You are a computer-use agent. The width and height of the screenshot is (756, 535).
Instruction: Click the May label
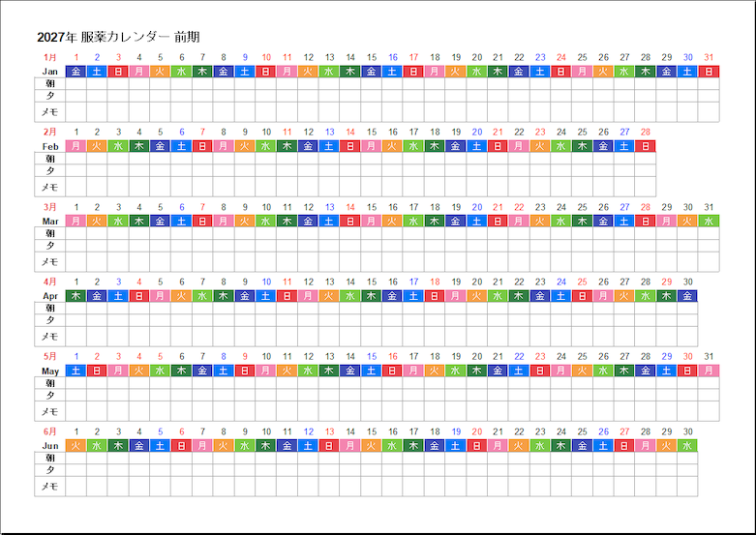(x=50, y=372)
